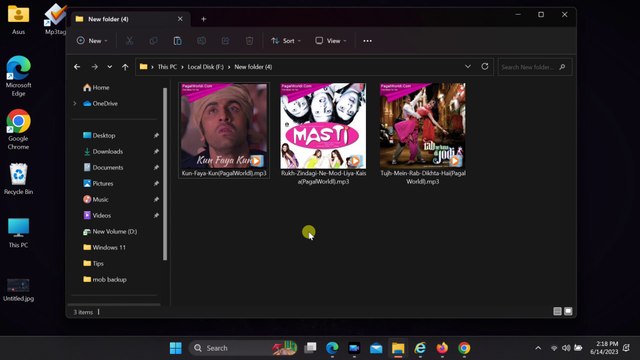Open Task View in taskbar
Viewport: 640px width, 360px height.
pyautogui.click(x=310, y=348)
